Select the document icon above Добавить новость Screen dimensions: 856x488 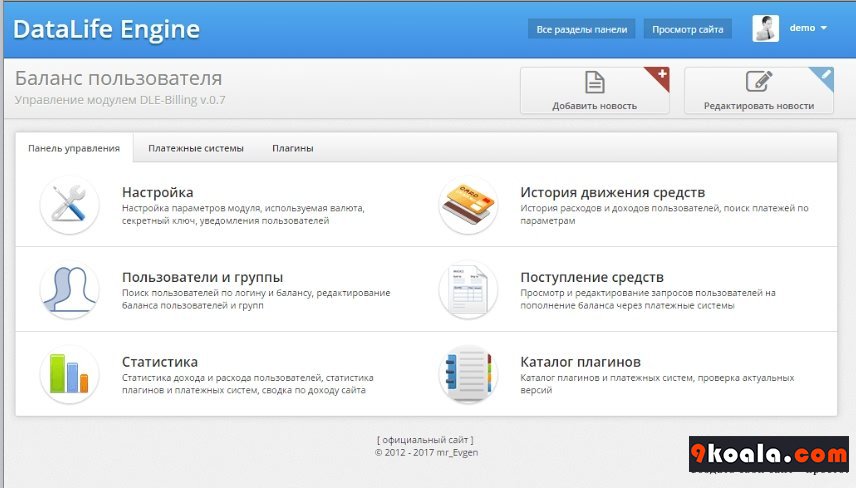tap(595, 82)
